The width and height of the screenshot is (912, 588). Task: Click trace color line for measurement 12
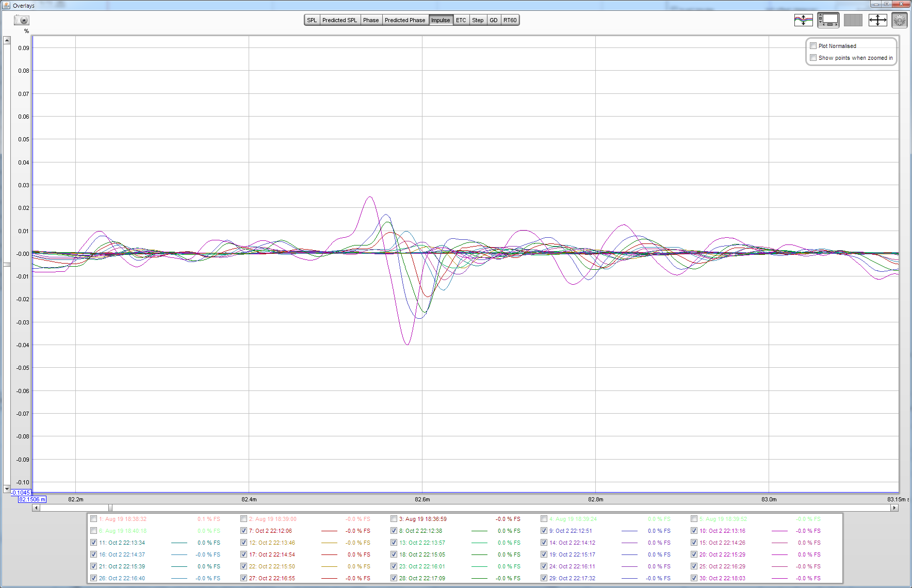[329, 543]
